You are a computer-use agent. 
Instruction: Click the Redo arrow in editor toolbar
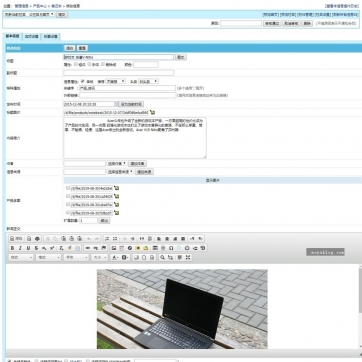click(97, 239)
